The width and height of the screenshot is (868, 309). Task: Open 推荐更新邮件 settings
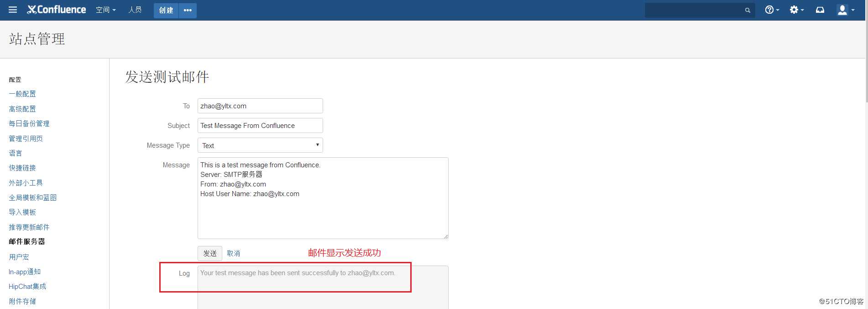(x=29, y=227)
